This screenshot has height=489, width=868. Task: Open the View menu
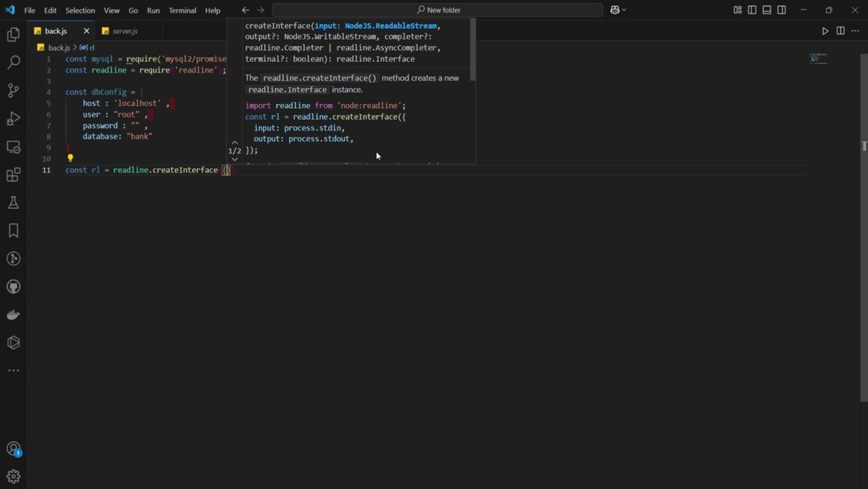coord(112,11)
